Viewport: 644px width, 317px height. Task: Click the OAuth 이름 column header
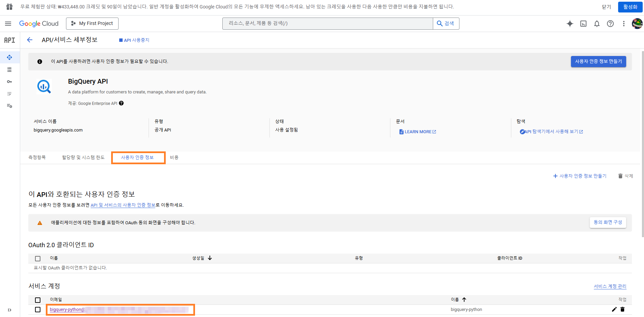(x=54, y=258)
